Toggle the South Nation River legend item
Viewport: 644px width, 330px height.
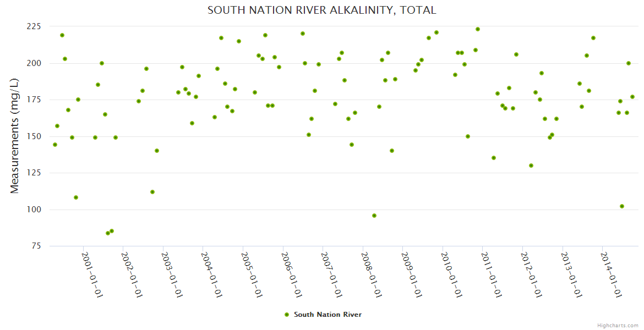(x=328, y=315)
